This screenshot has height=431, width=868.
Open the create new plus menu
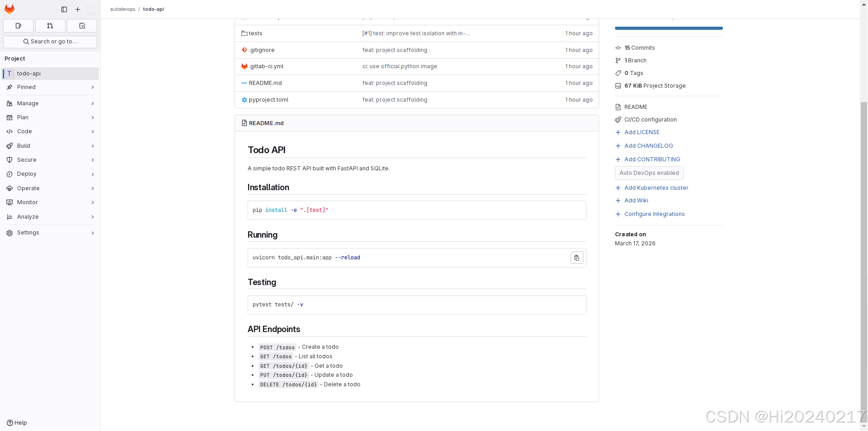[78, 9]
